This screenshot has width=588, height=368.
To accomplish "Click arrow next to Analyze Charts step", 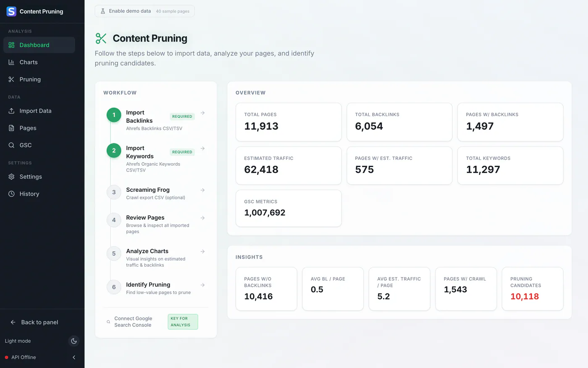I will click(202, 252).
